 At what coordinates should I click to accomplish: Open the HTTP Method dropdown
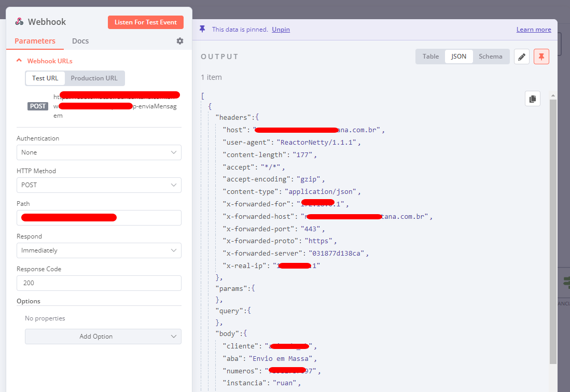99,185
